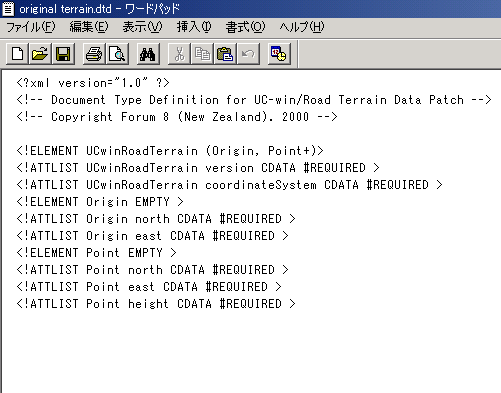
Task: Save the document using the floppy disk icon
Action: pyautogui.click(x=63, y=54)
